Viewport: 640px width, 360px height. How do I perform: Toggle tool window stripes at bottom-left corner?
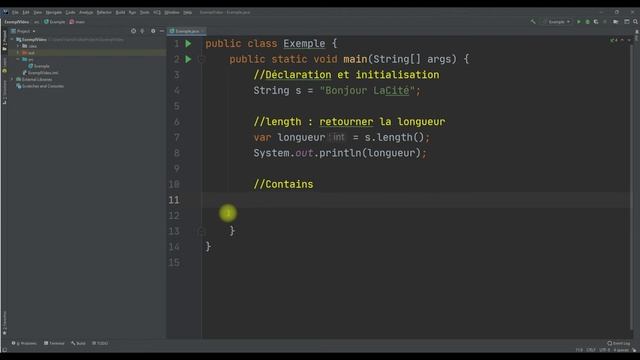pyautogui.click(x=4, y=350)
